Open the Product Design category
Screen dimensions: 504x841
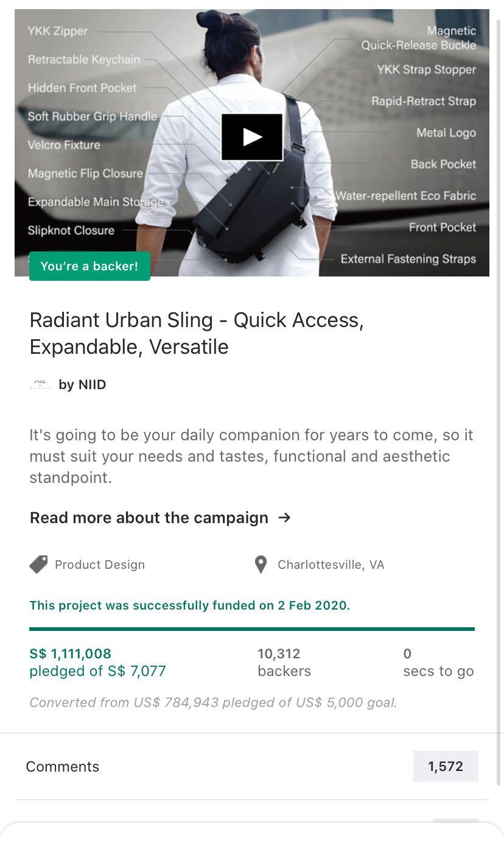[x=100, y=565]
